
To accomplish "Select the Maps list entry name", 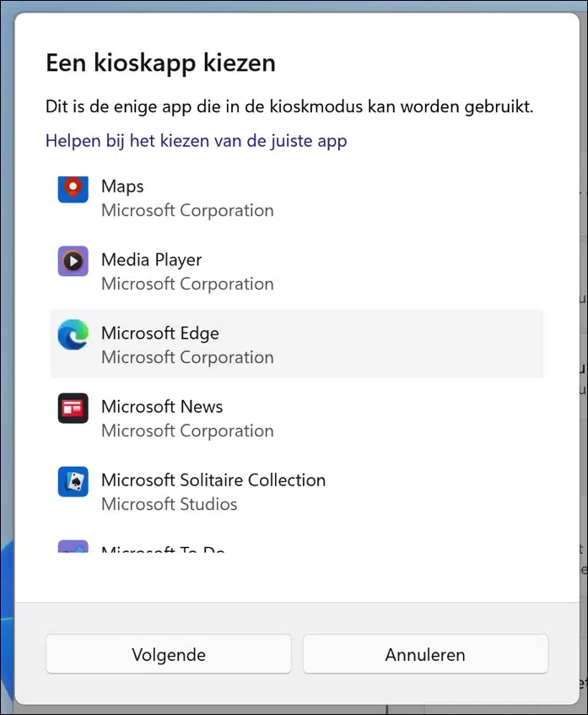I will [x=122, y=186].
